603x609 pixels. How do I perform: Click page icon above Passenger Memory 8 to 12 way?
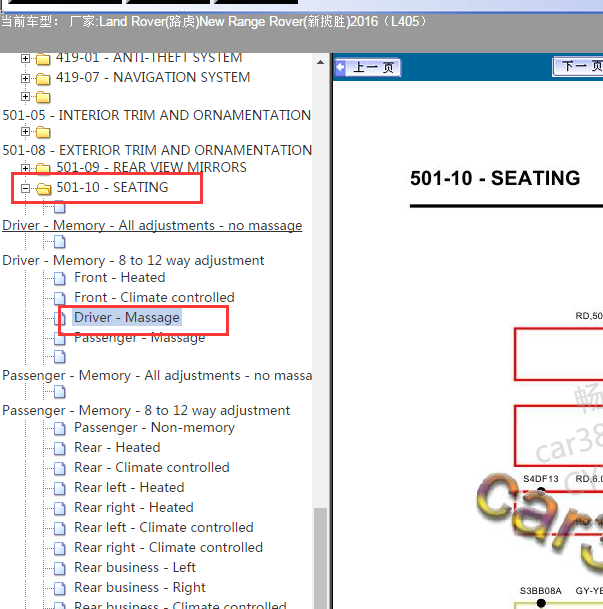(x=59, y=392)
